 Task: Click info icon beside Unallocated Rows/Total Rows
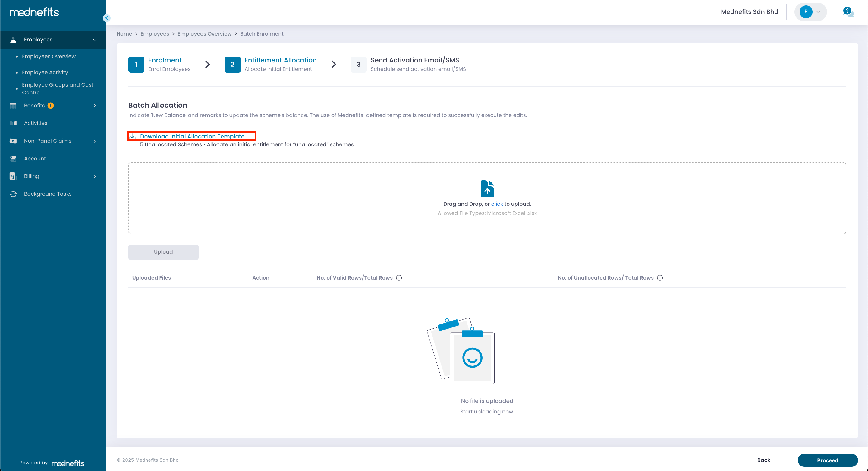tap(660, 278)
